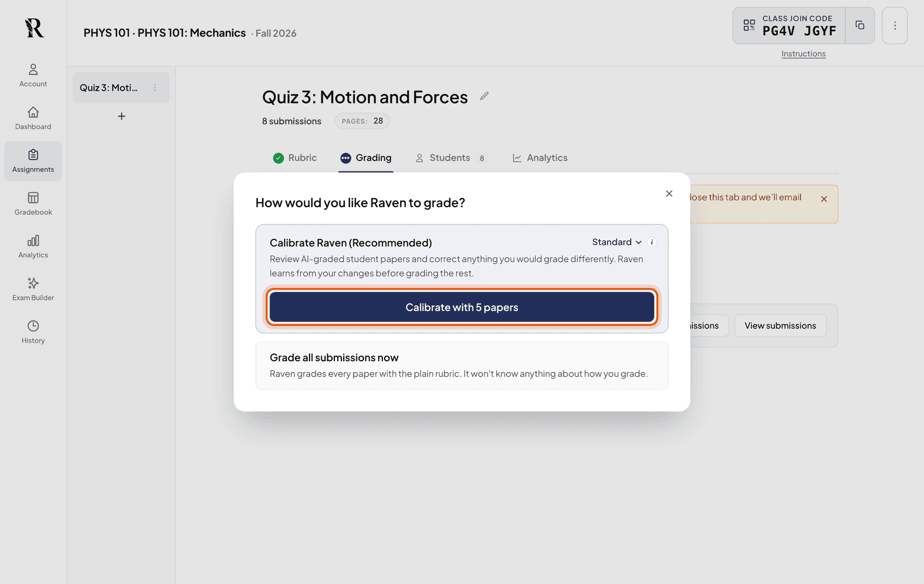Copy the class join code
The width and height of the screenshot is (924, 584).
[860, 25]
